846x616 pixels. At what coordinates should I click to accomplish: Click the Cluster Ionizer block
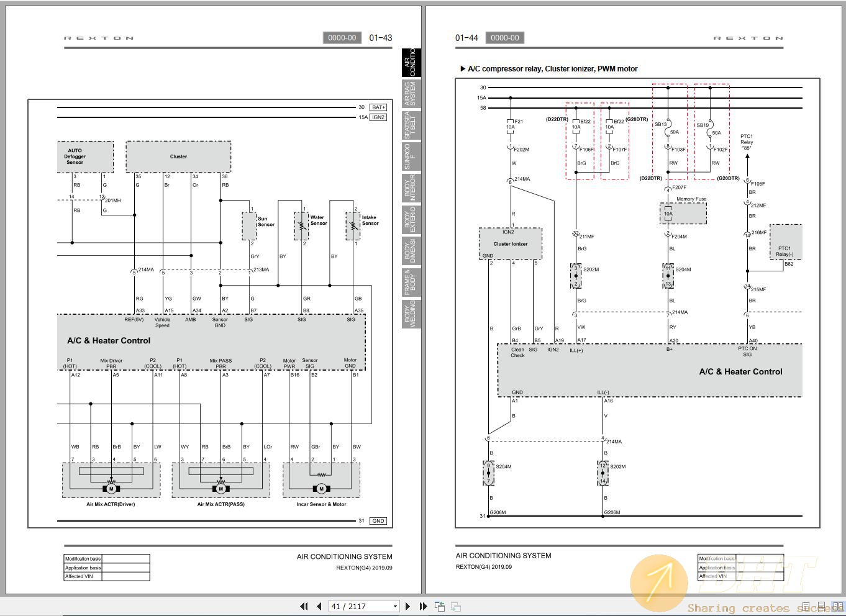coord(511,244)
